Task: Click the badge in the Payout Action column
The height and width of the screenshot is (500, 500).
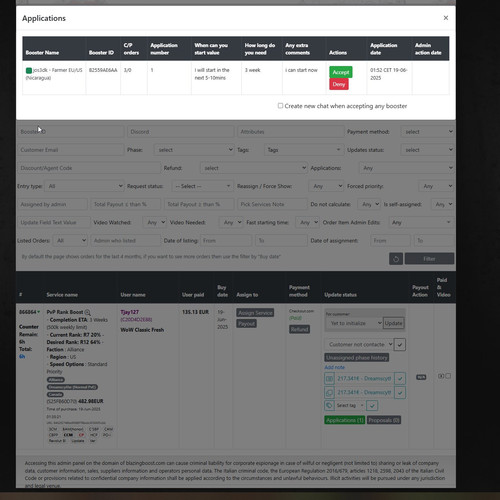Action: pos(421,377)
